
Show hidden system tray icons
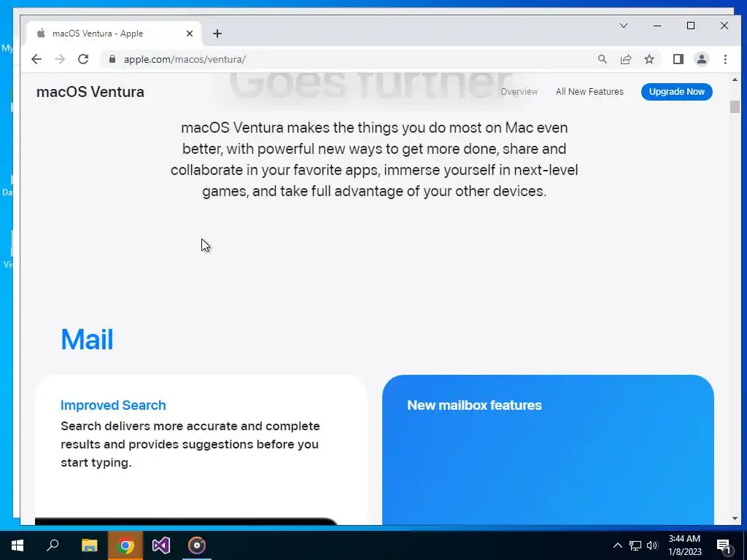[x=617, y=545]
